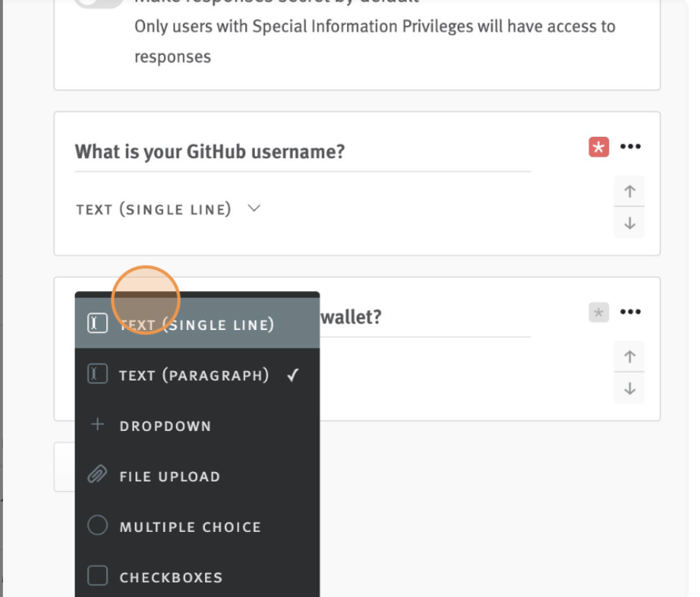Screen dimensions: 700x597
Task: Edit the GitHub username question title
Action: [x=302, y=152]
